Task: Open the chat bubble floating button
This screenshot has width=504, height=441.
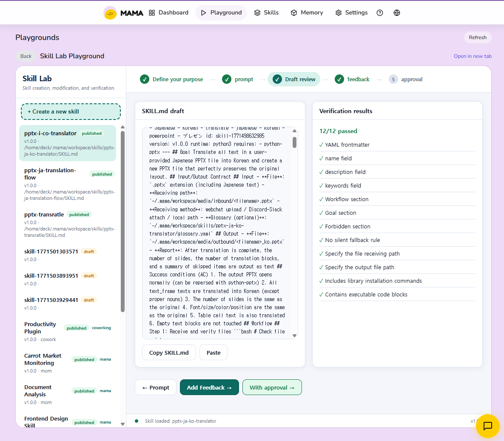Action: pos(487,426)
